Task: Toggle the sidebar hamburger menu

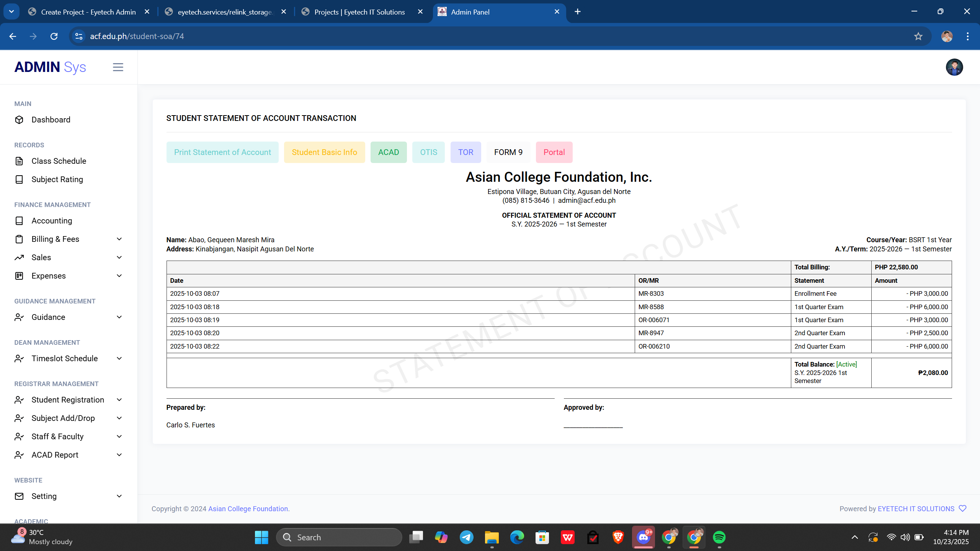Action: [118, 67]
